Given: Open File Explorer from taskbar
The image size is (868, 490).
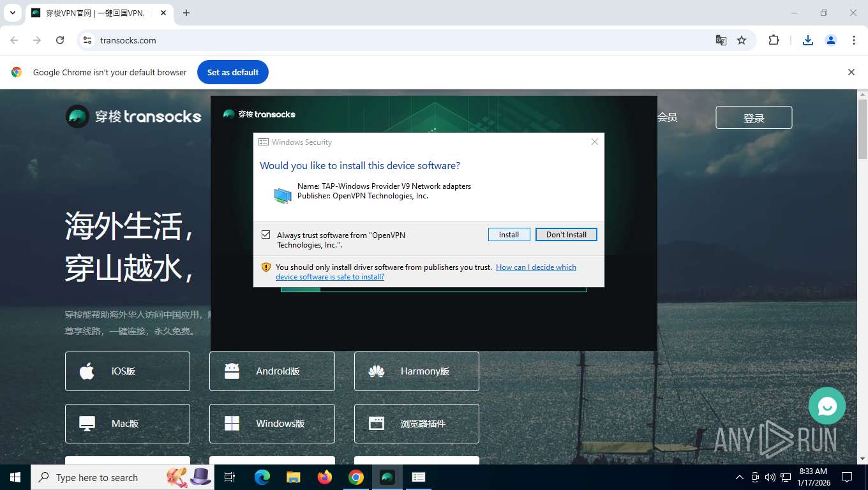Looking at the screenshot, I should click(294, 477).
